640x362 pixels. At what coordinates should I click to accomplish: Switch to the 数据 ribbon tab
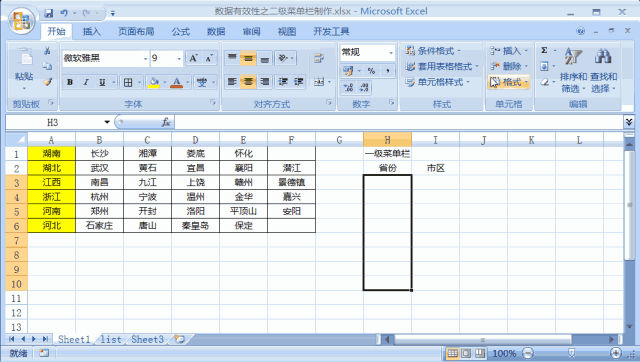pyautogui.click(x=216, y=31)
